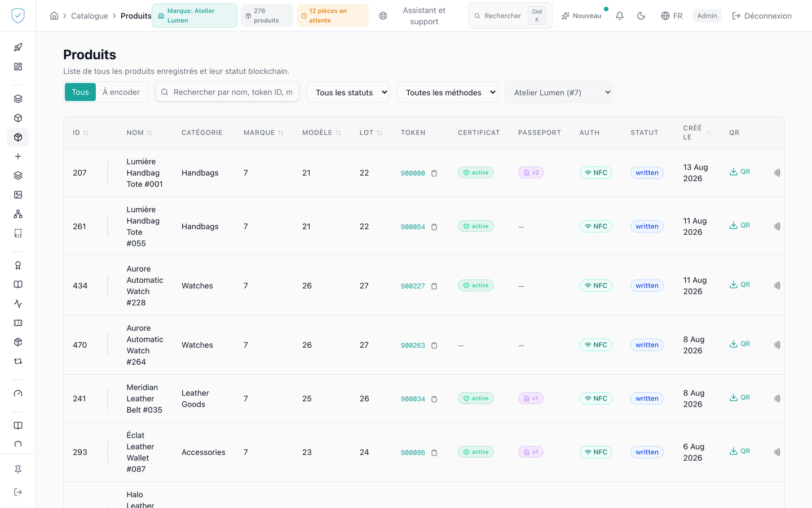Open the Assistant et support menu item
Screen dimensions: 812x508
tap(424, 16)
